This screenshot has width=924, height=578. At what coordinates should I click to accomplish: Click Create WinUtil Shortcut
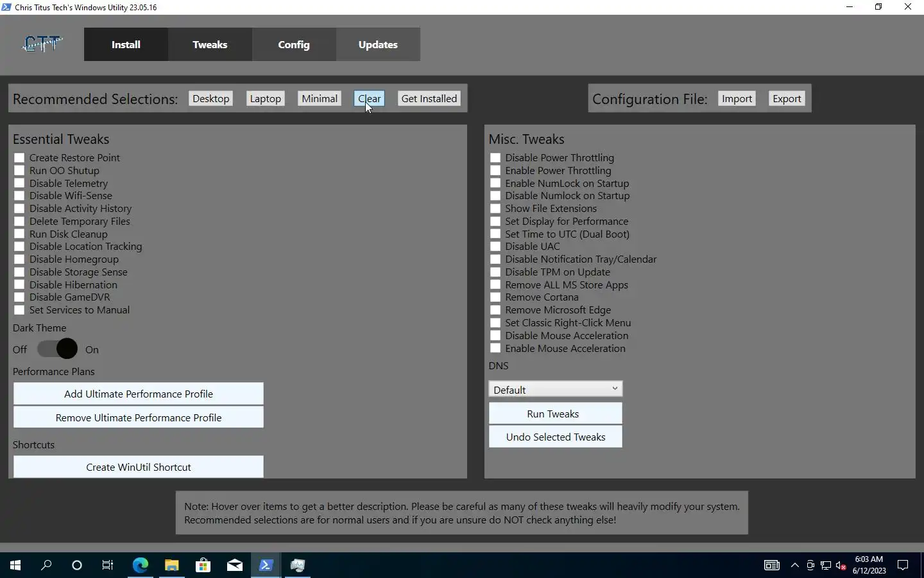(139, 467)
